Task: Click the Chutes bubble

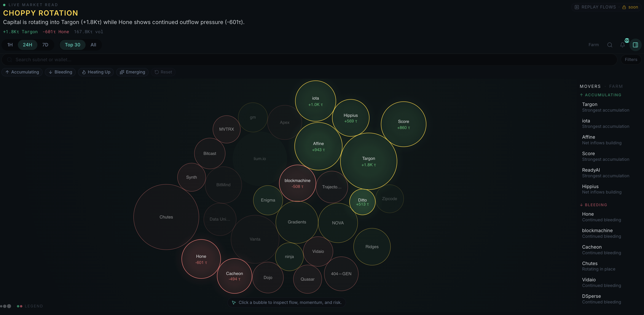Action: (166, 217)
